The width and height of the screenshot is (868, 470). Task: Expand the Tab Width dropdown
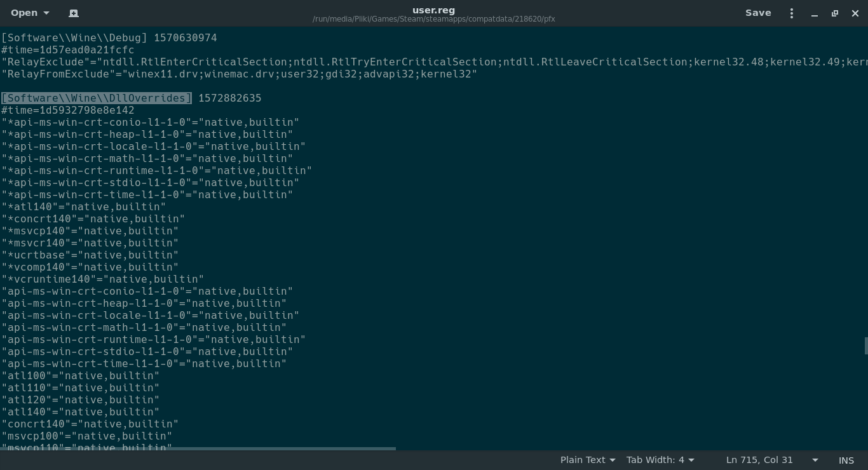pyautogui.click(x=660, y=460)
